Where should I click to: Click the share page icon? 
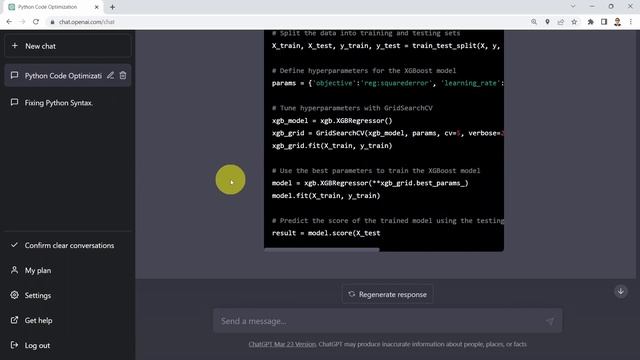point(561,22)
